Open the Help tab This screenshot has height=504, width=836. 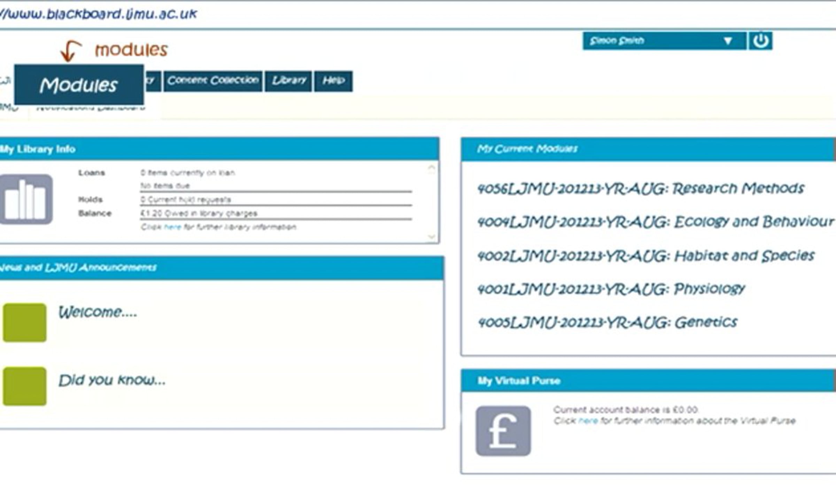333,81
